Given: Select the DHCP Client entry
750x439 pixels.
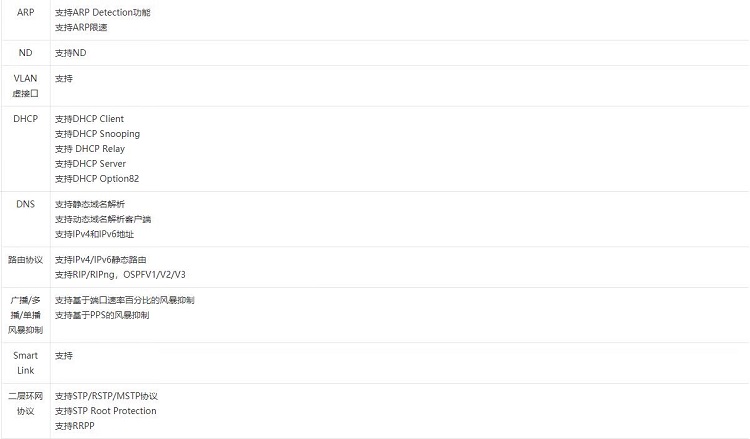Looking at the screenshot, I should (89, 119).
